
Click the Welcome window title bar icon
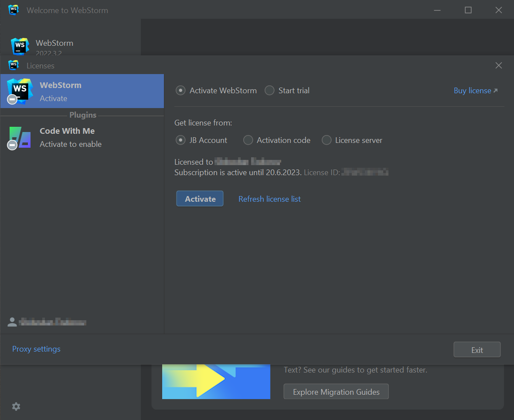[x=14, y=10]
